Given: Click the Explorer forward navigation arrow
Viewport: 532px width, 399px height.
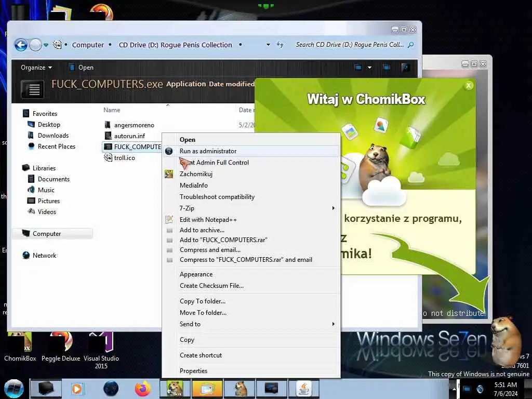Looking at the screenshot, I should [35, 45].
